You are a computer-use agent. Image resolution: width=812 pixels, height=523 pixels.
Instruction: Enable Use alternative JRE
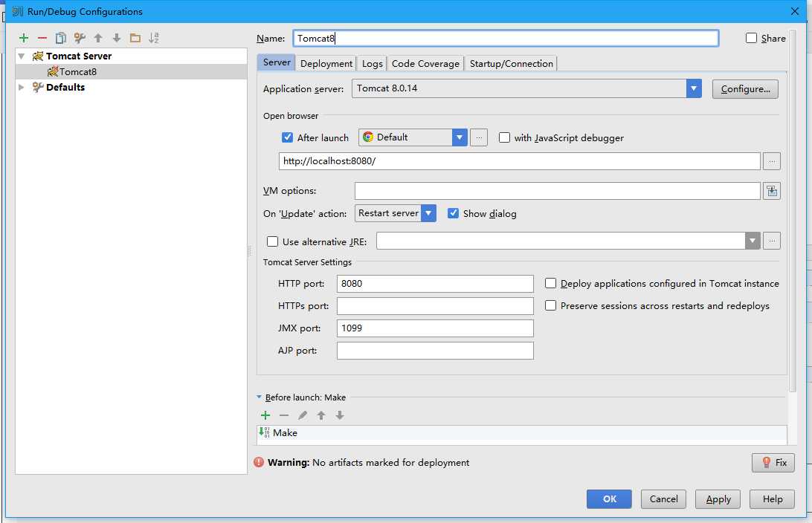[x=272, y=241]
